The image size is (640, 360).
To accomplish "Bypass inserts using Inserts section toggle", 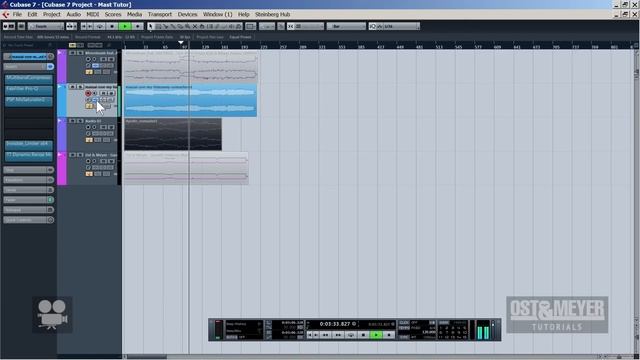I will point(50,67).
